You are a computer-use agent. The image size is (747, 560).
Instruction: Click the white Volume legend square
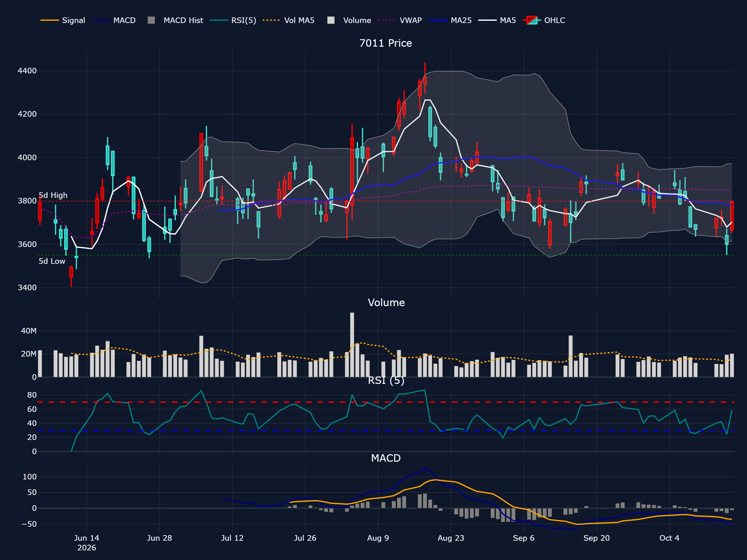(331, 20)
